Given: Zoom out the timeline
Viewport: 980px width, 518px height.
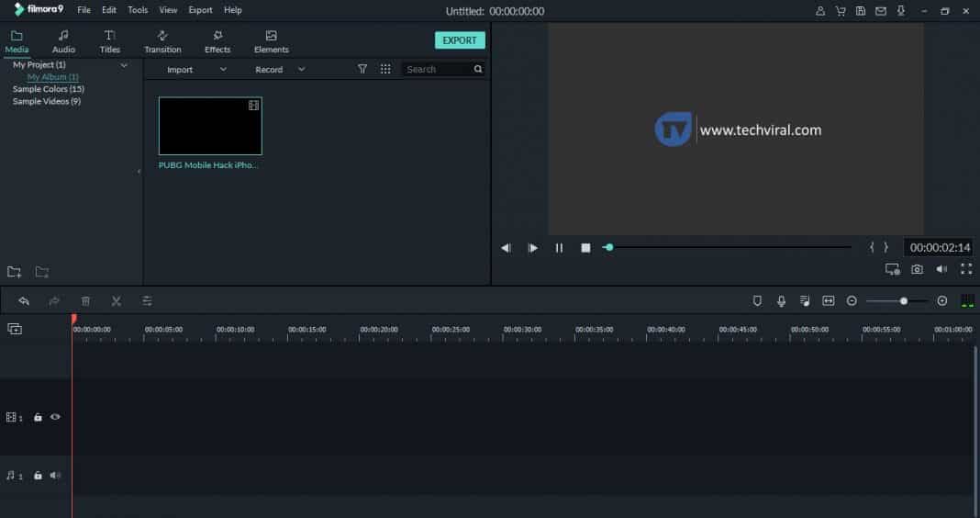Looking at the screenshot, I should pyautogui.click(x=852, y=301).
